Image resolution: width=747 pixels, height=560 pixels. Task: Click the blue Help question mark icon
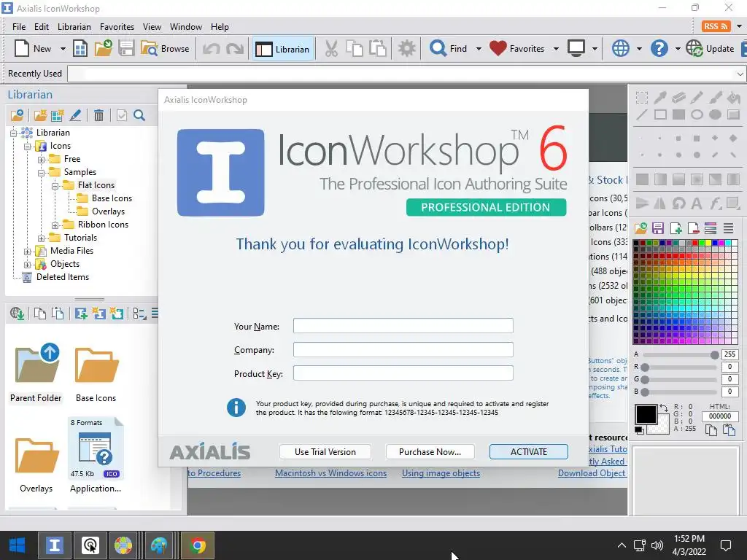point(659,49)
